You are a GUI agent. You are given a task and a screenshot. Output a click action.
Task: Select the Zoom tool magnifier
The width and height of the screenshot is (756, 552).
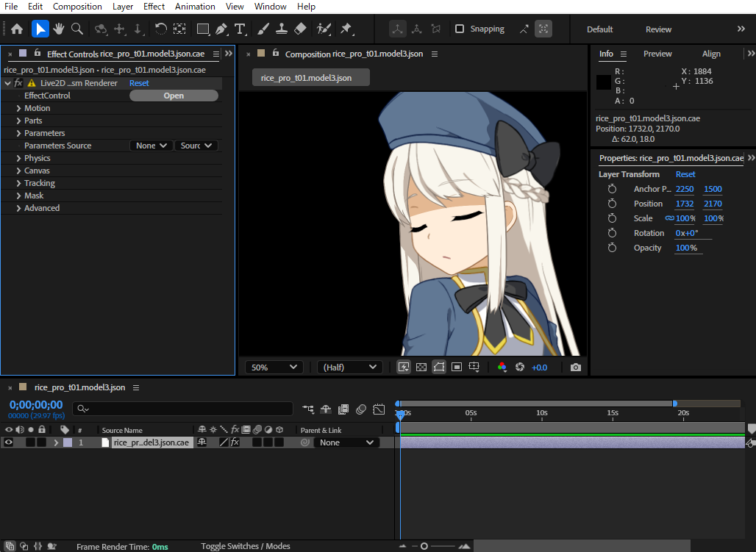[x=77, y=29]
